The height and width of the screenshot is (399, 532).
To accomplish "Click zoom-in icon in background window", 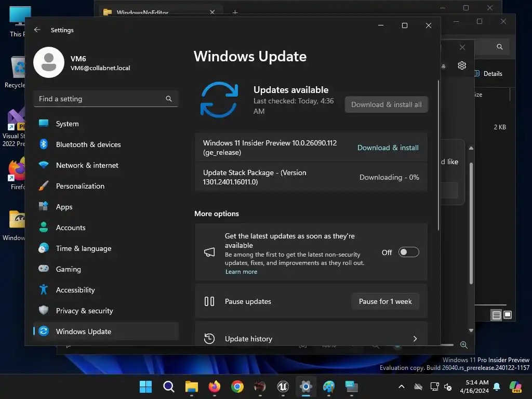I will [x=464, y=345].
